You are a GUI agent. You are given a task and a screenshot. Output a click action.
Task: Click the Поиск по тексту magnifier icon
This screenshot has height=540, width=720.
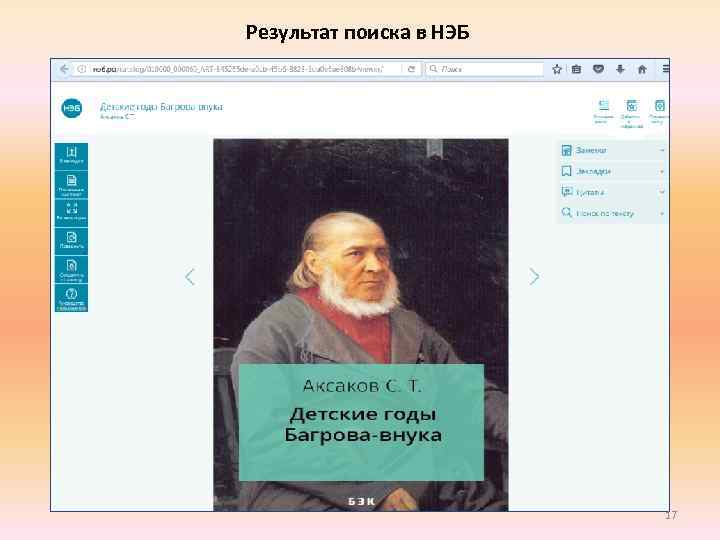(567, 213)
